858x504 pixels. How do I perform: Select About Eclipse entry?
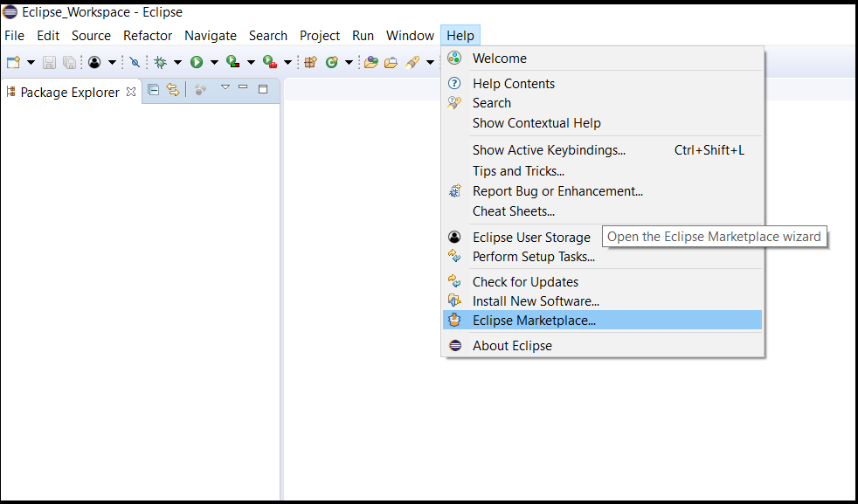pos(602,346)
